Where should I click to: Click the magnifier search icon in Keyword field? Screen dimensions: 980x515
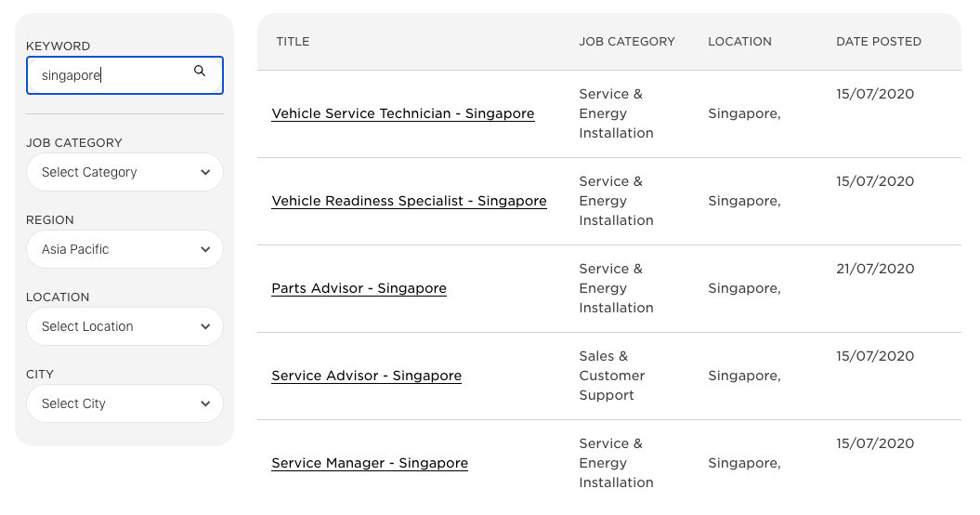[200, 71]
